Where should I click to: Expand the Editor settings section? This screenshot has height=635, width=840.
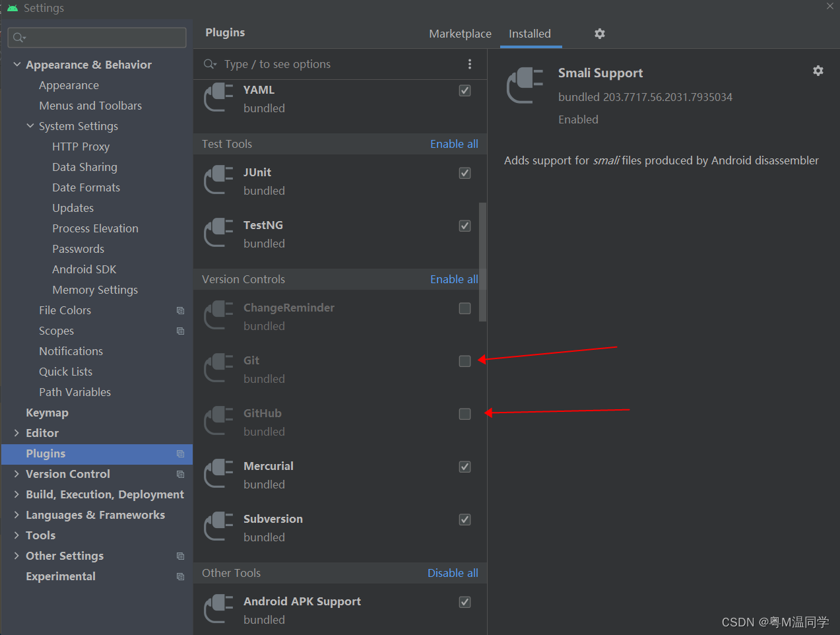pyautogui.click(x=16, y=433)
